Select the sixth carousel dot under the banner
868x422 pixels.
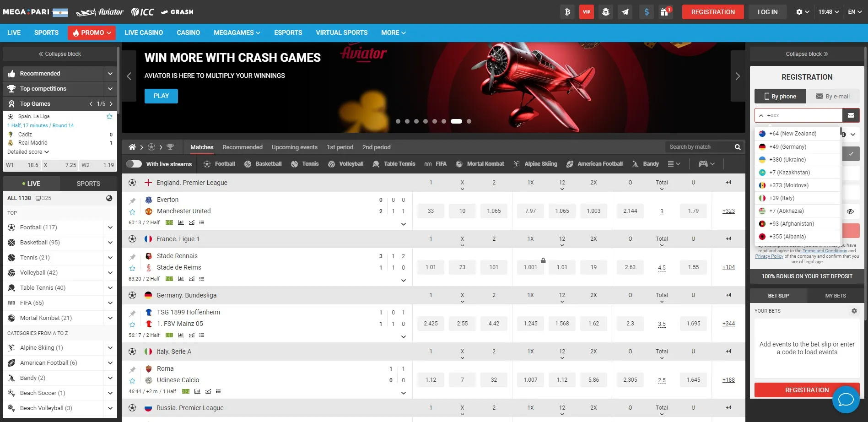pyautogui.click(x=444, y=121)
